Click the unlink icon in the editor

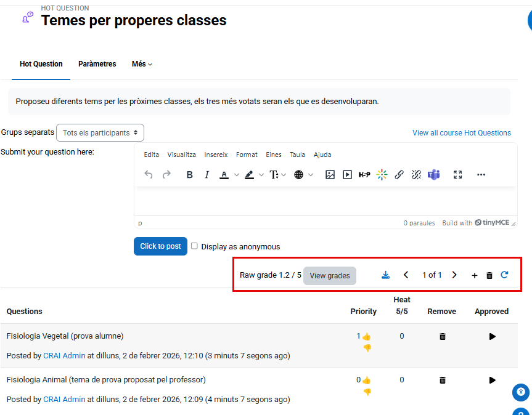[x=416, y=175]
